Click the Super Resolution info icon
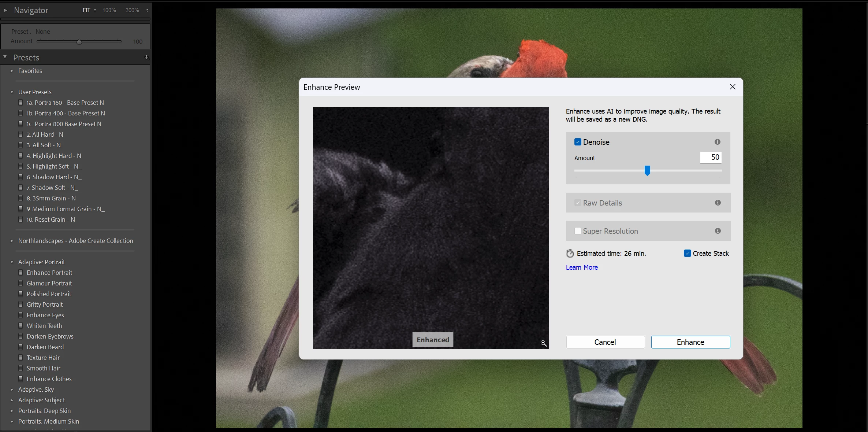The height and width of the screenshot is (432, 868). pos(718,231)
